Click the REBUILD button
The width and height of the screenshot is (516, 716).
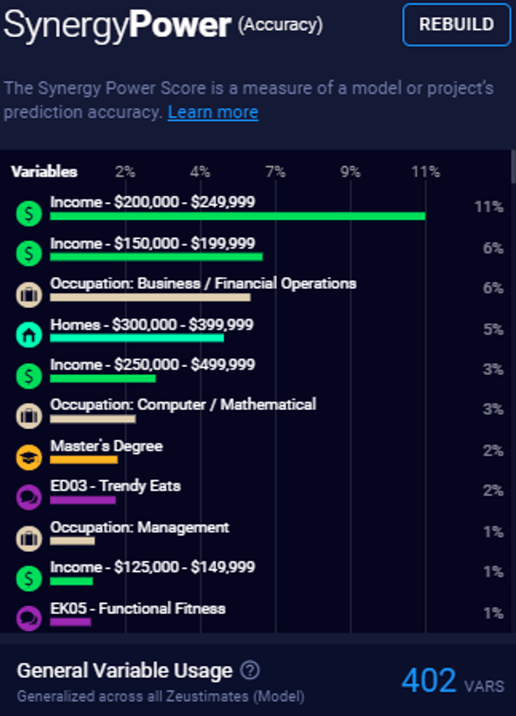pos(457,24)
